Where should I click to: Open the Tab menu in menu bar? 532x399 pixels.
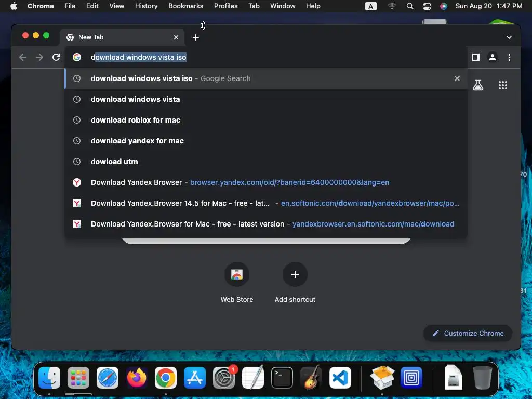click(x=254, y=6)
